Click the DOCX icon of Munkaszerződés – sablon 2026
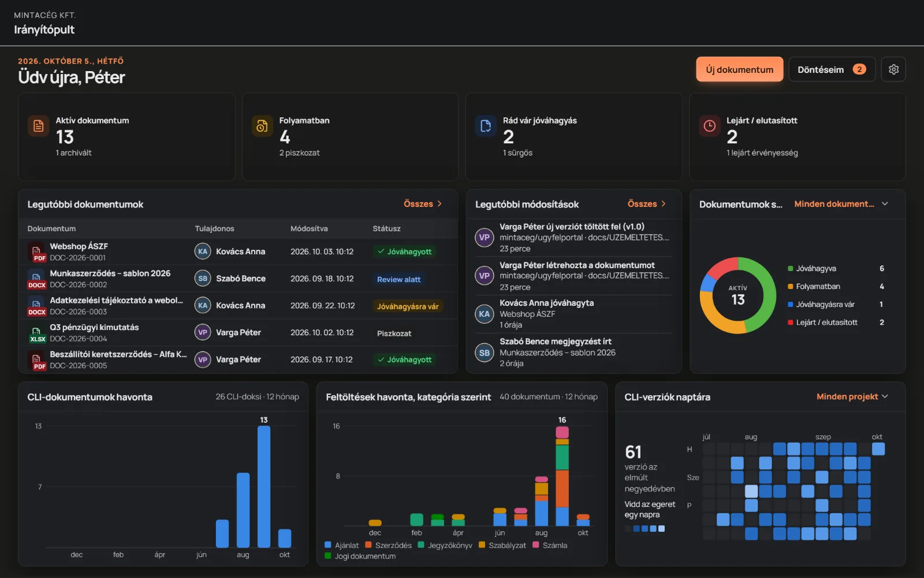 [x=36, y=279]
